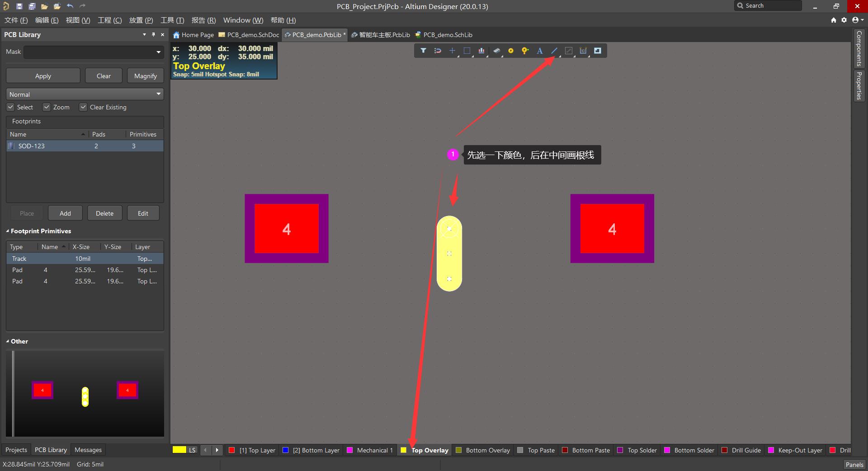Open the 文件 (F) menu
Image resolution: width=868 pixels, height=471 pixels.
16,20
